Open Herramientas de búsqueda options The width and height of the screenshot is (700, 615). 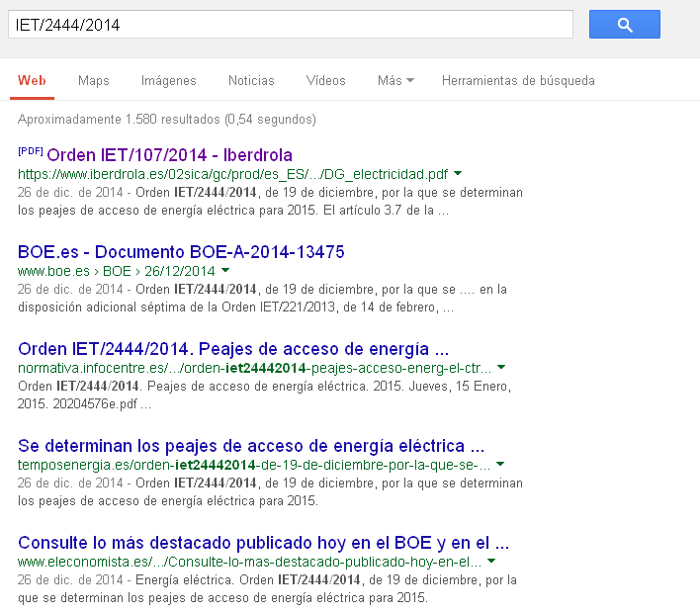click(x=518, y=81)
